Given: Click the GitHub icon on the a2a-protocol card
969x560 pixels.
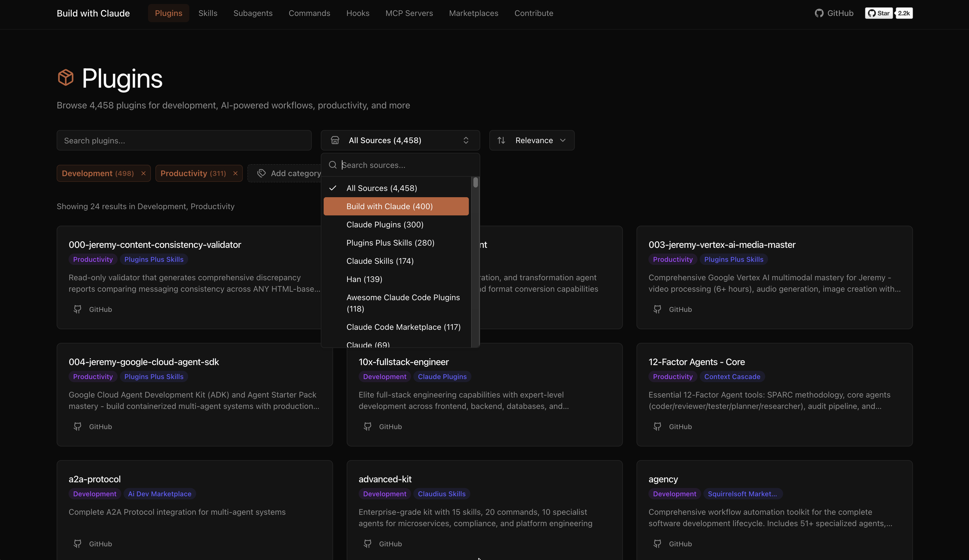Looking at the screenshot, I should (78, 543).
